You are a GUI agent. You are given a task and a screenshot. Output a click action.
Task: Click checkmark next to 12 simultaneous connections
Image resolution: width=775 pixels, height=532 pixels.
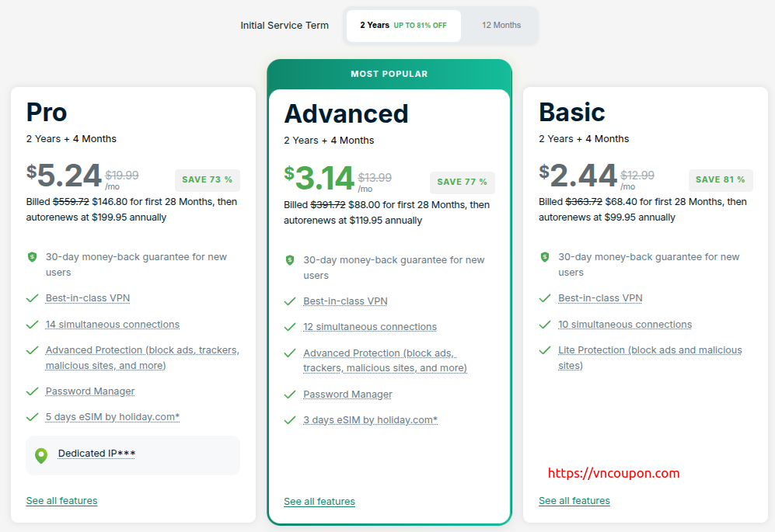[x=290, y=327]
